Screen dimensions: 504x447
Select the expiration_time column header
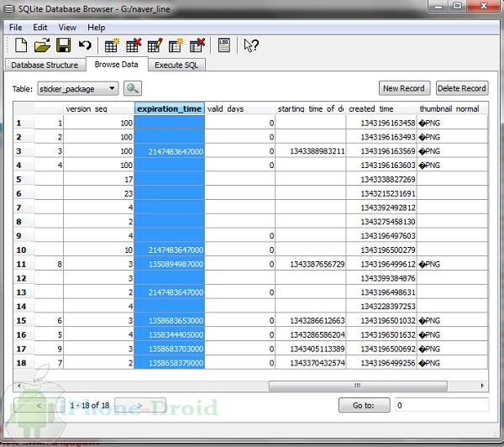point(170,108)
